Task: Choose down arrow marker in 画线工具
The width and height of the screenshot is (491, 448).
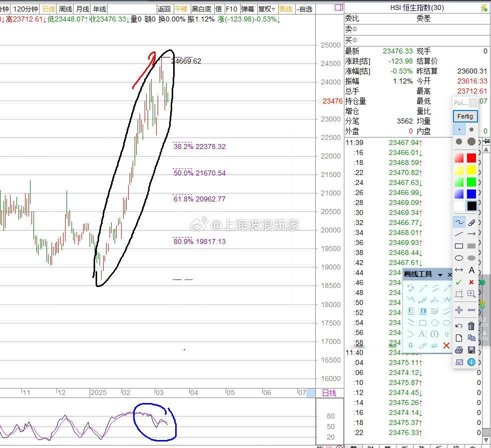Action: (x=410, y=345)
